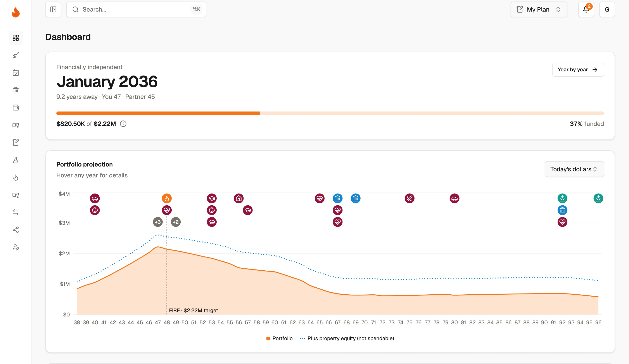Click the funded progress bar
This screenshot has width=629, height=364.
coord(330,113)
